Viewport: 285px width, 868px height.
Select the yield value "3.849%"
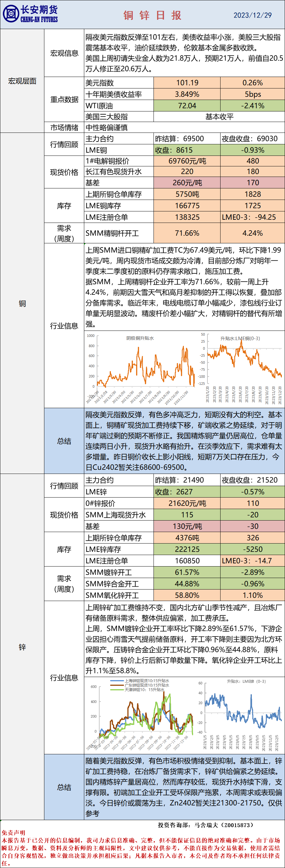click(187, 94)
